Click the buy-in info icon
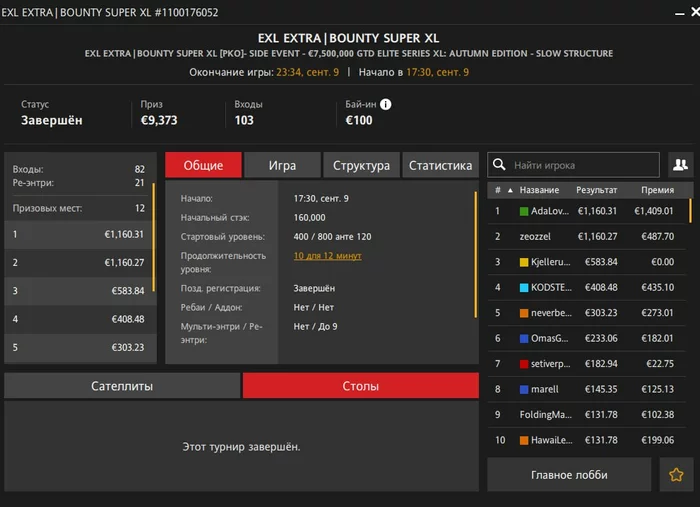Viewport: 700px width, 507px height. pyautogui.click(x=385, y=104)
